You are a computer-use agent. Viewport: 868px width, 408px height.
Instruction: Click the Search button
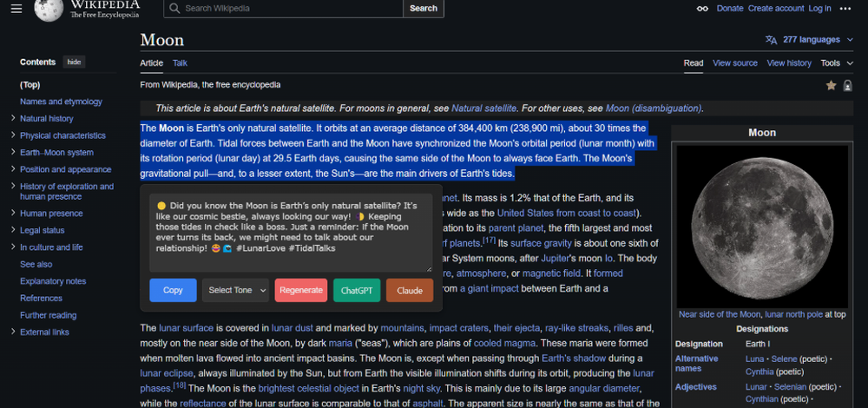coord(424,9)
